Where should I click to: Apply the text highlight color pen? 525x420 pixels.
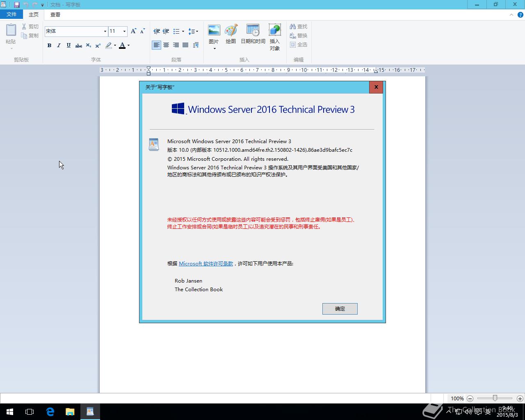109,46
